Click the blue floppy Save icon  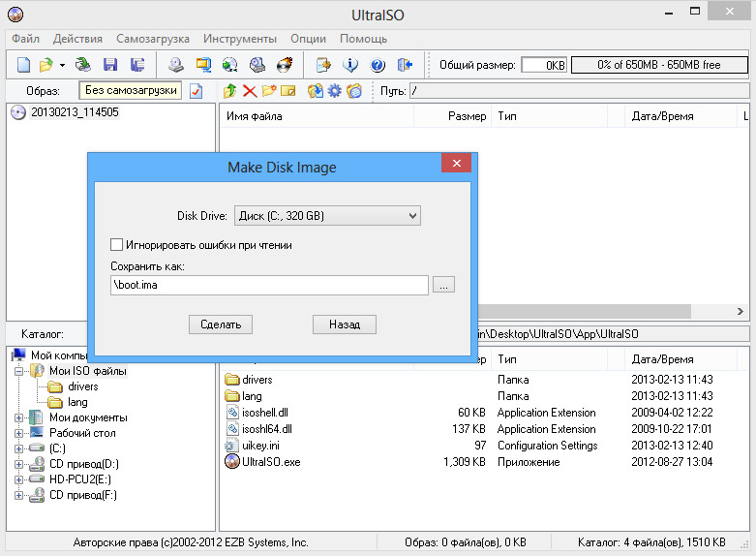click(109, 65)
